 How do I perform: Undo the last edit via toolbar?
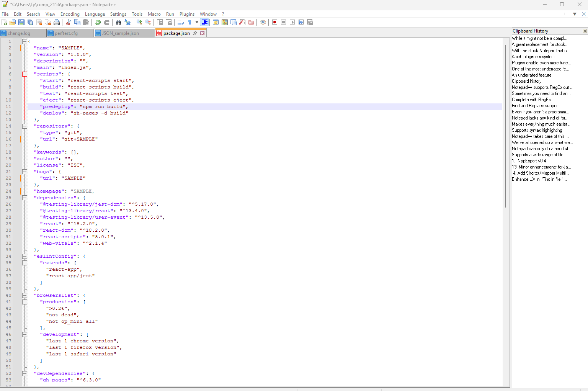click(x=98, y=22)
